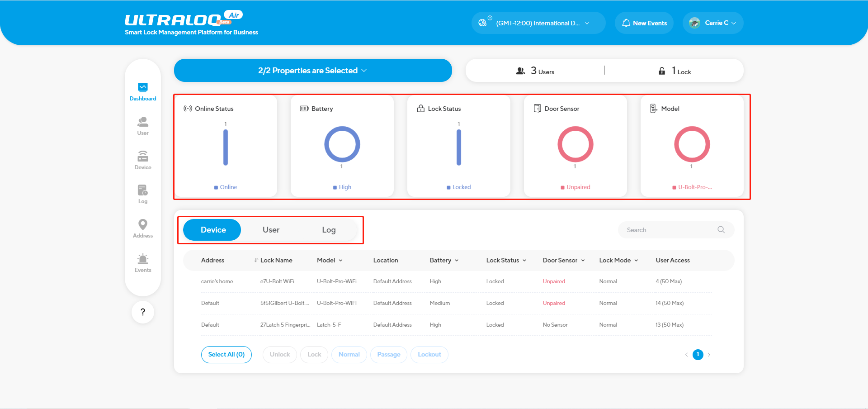Click the Lockout mode button
Viewport: 868px width, 409px height.
pos(429,355)
